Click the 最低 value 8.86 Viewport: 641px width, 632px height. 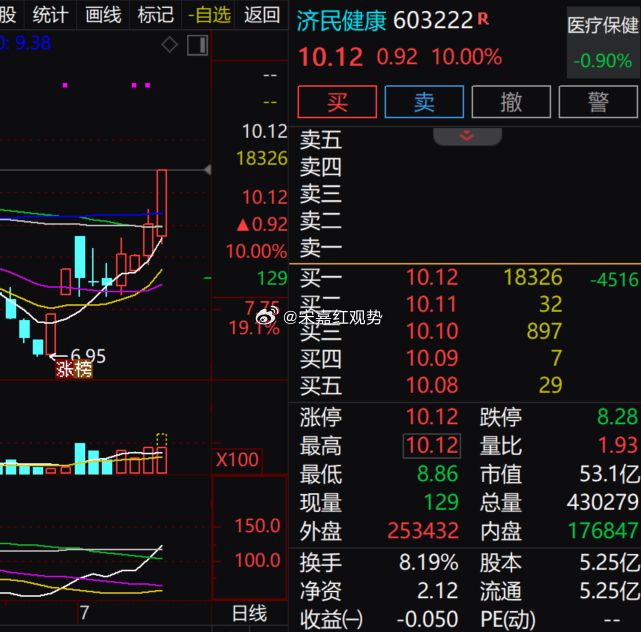click(437, 474)
